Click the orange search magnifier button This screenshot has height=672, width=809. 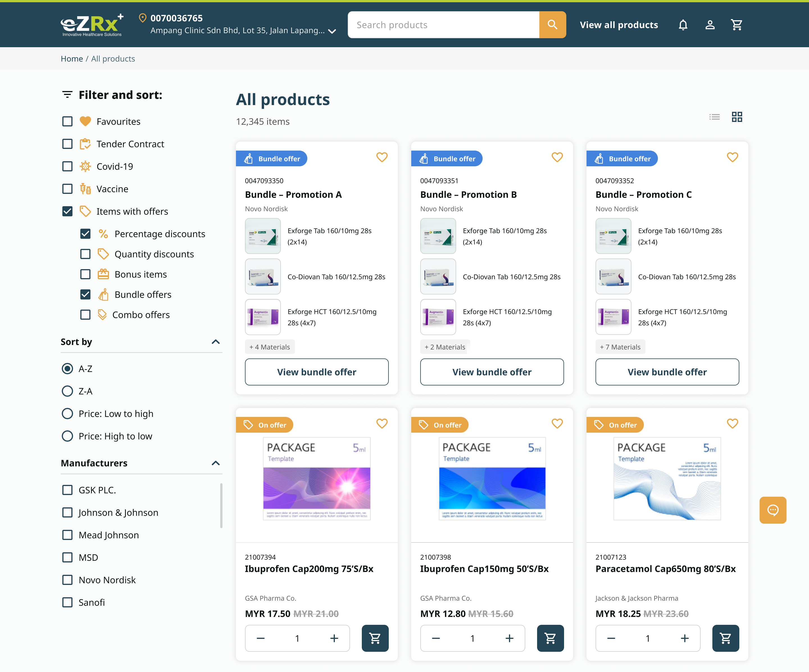(x=552, y=25)
